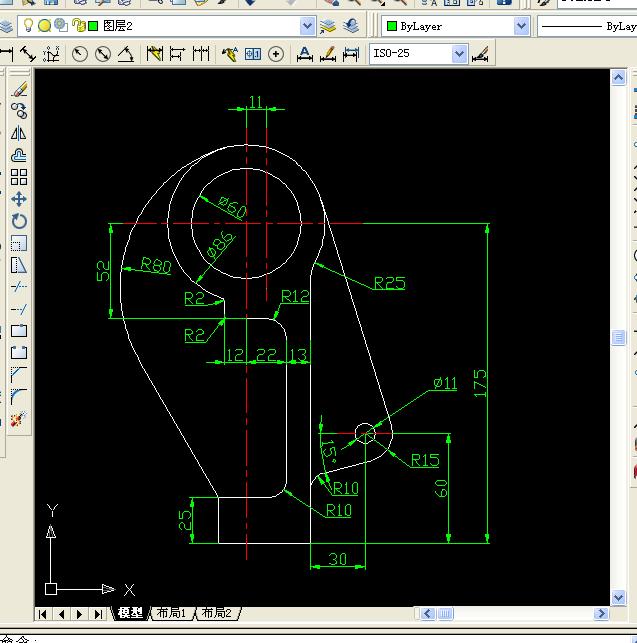Click the vertical scrollbar up arrow
The height and width of the screenshot is (643, 637).
coord(619,77)
